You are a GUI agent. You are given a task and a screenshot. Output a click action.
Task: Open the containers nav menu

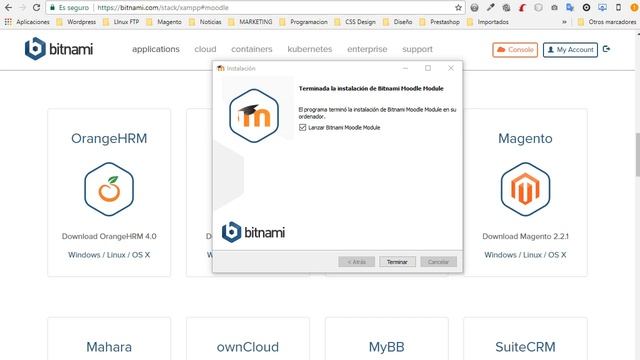252,49
